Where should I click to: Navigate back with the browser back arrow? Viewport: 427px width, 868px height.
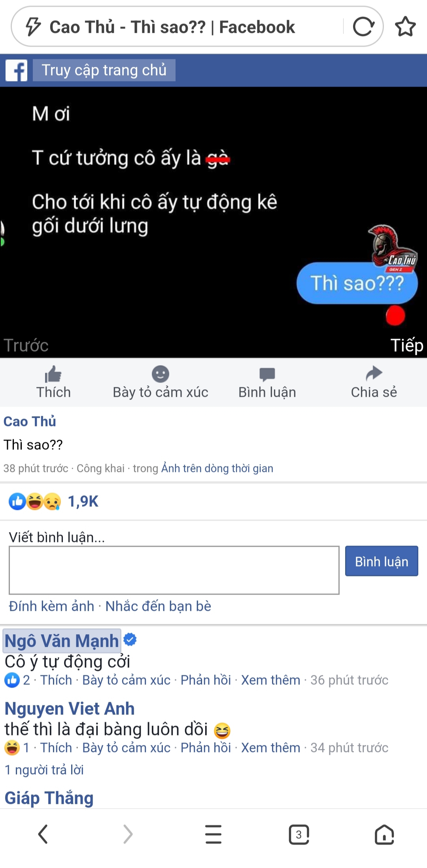[x=43, y=835]
